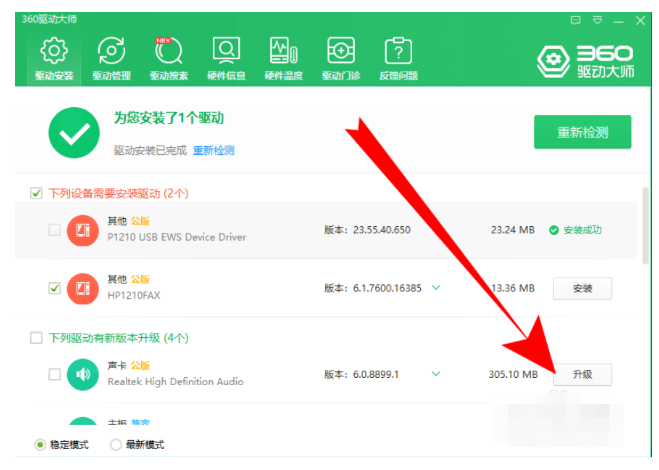This screenshot has height=470, width=659.
Task: Open the 硬件温度 temperature monitor
Action: tap(283, 57)
